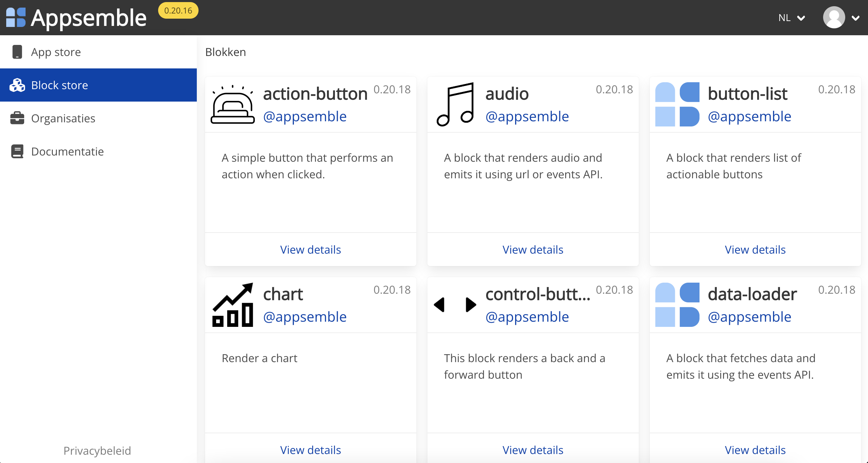Open the App store menu item
Viewport: 868px width, 463px height.
pos(98,52)
